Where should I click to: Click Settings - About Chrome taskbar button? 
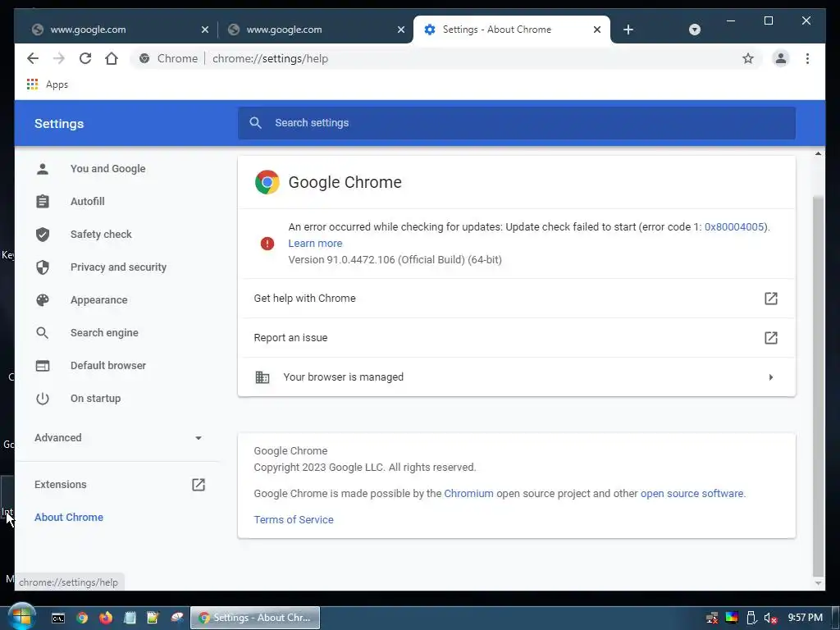pos(255,618)
